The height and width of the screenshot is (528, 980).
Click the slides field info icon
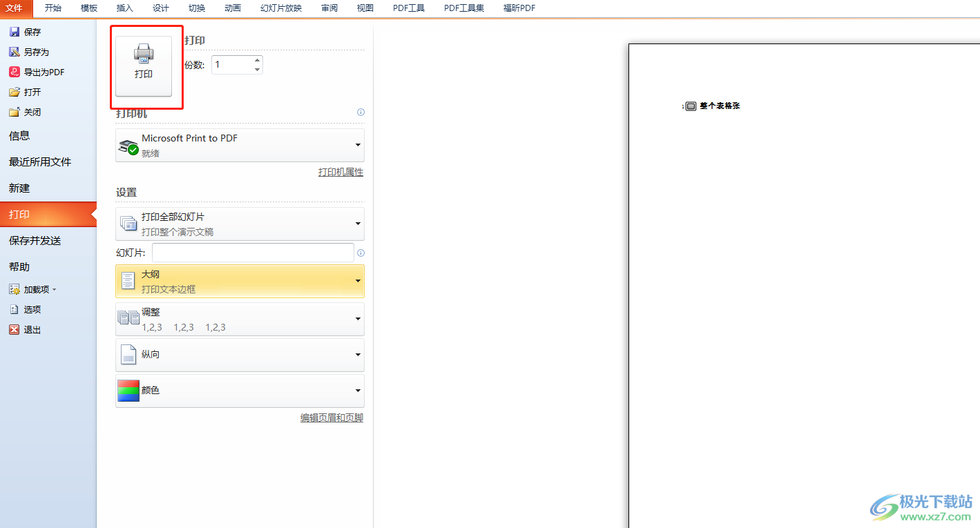click(361, 253)
